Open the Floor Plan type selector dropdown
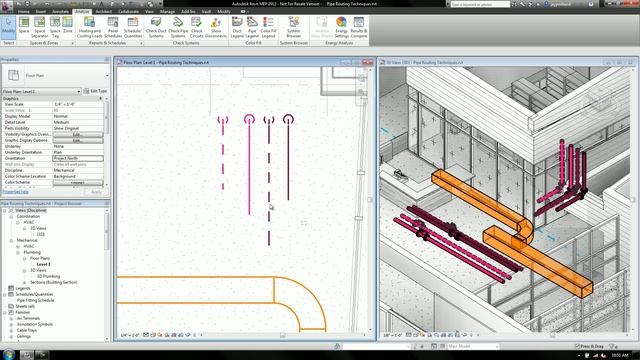 click(107, 76)
